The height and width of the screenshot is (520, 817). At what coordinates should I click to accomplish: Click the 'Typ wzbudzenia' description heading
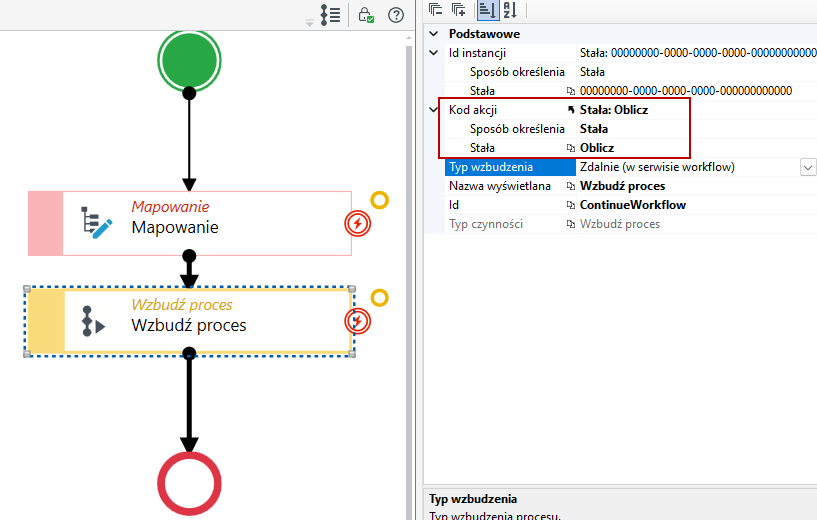click(473, 499)
